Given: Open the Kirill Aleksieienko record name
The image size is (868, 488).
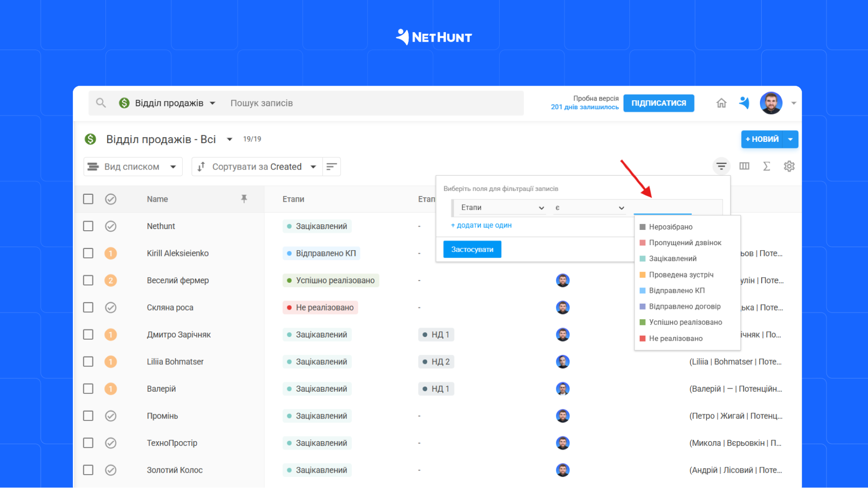Looking at the screenshot, I should click(x=178, y=253).
